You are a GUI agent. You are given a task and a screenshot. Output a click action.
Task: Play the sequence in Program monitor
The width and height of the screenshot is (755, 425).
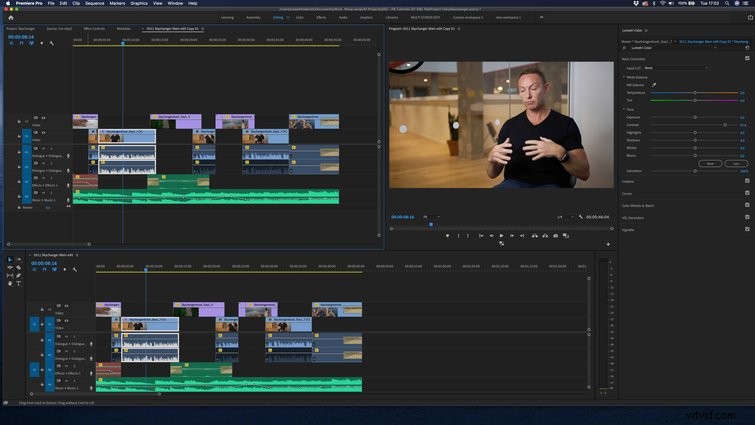(x=501, y=236)
